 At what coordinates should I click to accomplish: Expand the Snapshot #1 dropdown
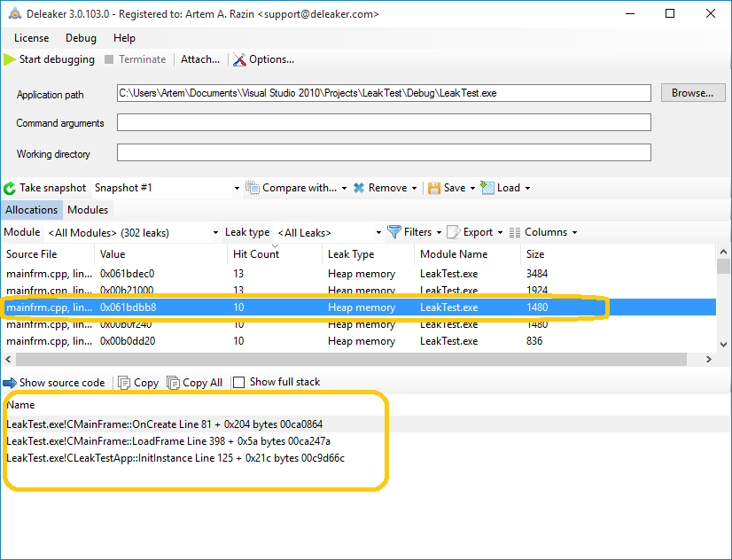pos(237,189)
